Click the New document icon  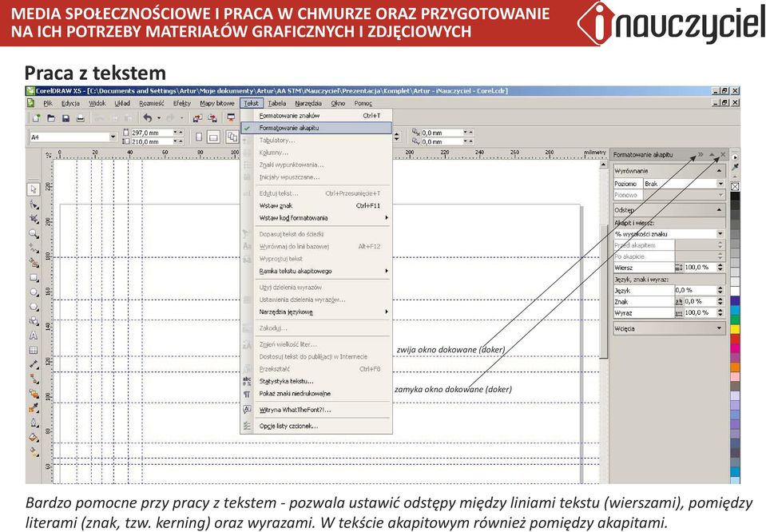36,118
